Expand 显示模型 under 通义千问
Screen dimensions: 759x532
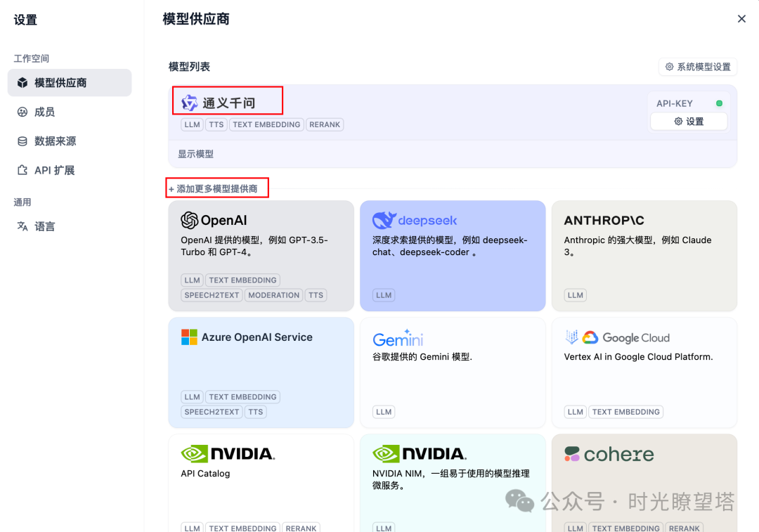[x=195, y=154]
